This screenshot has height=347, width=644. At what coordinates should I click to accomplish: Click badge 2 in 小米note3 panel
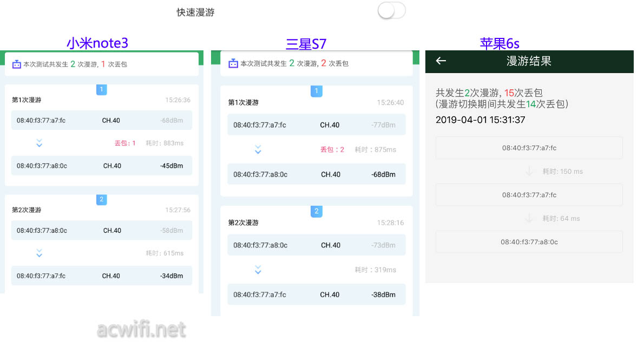pos(101,199)
